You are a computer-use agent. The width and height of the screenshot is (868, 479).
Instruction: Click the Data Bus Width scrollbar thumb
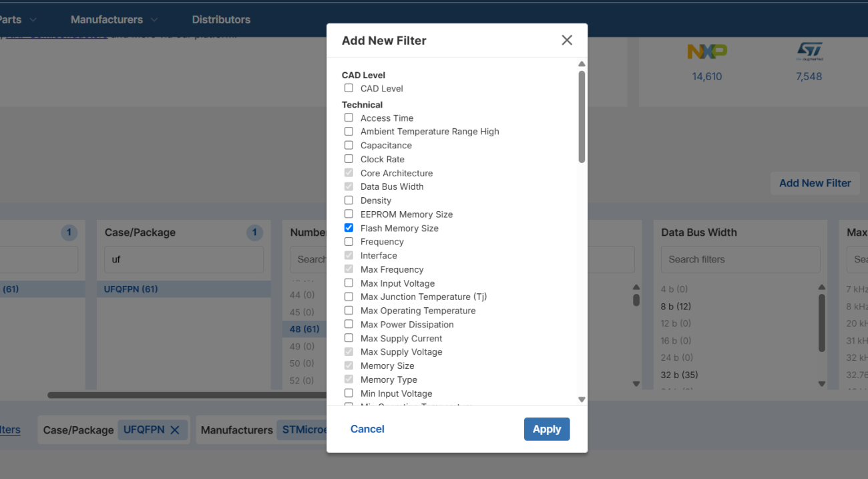(822, 323)
